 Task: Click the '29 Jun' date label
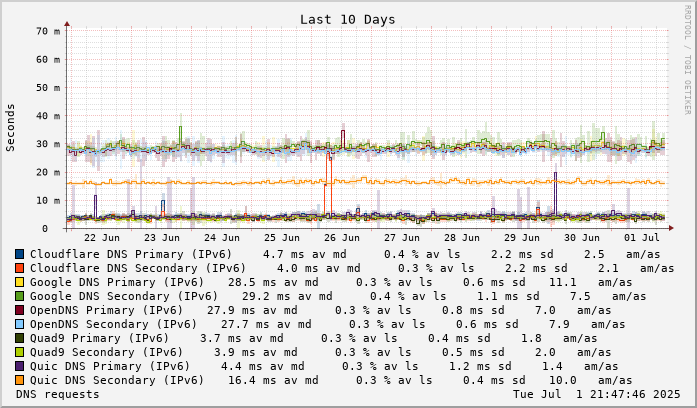522,238
